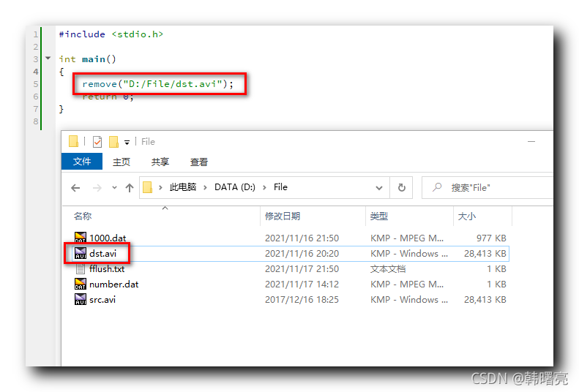Click the folder icon in address bar
Viewport: 579px width, 392px height.
point(147,187)
